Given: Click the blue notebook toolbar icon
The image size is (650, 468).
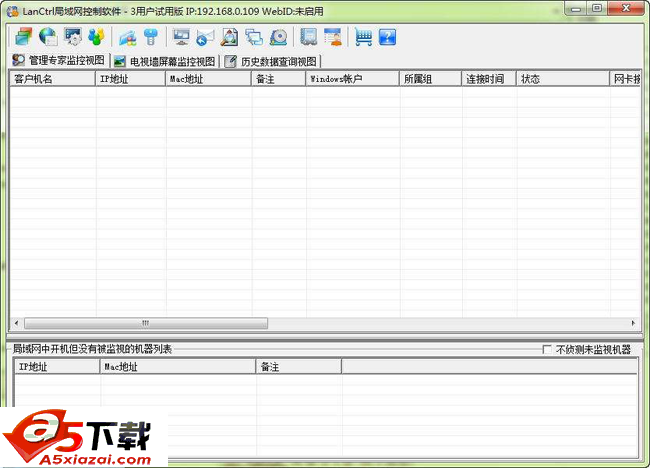Looking at the screenshot, I should pos(308,37).
